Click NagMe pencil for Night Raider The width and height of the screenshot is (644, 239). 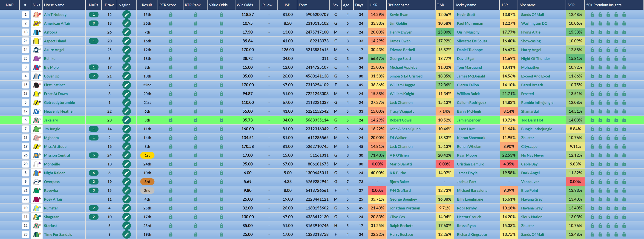(x=126, y=173)
